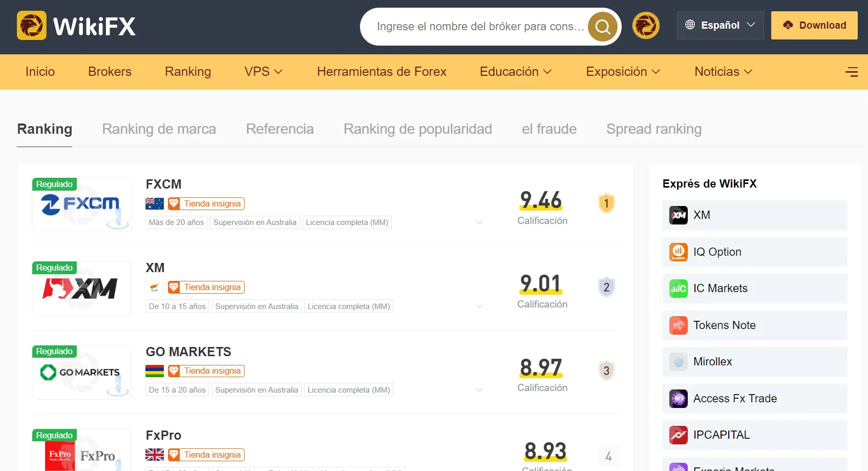Click the silver rank 2 shield badge
Image resolution: width=868 pixels, height=471 pixels.
606,287
